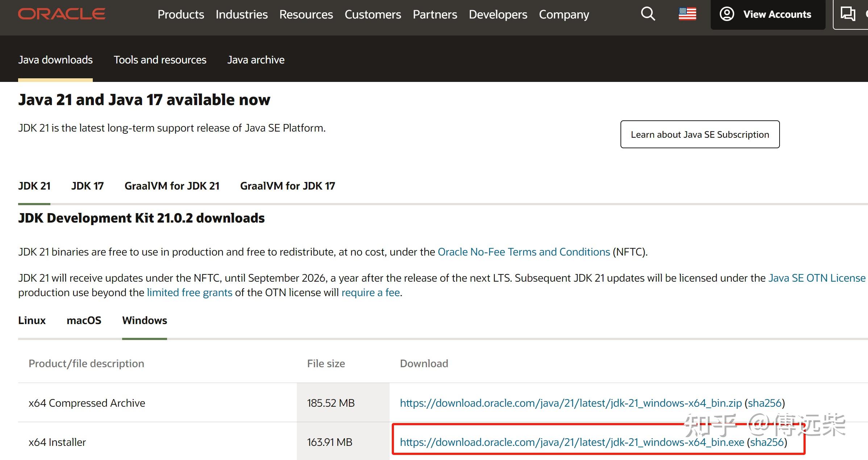868x460 pixels.
Task: Switch to the Linux tab
Action: coord(32,320)
